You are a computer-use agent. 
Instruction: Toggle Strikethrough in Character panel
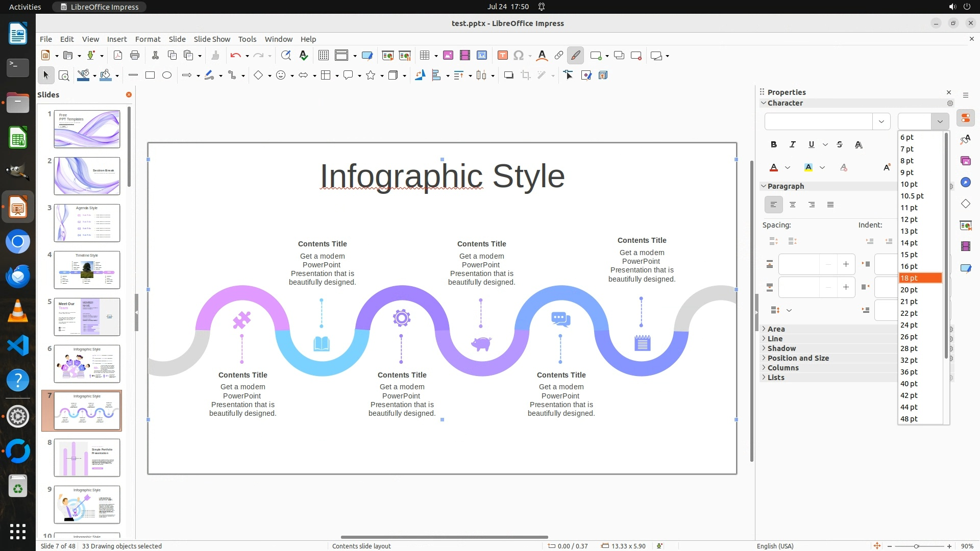(x=840, y=145)
